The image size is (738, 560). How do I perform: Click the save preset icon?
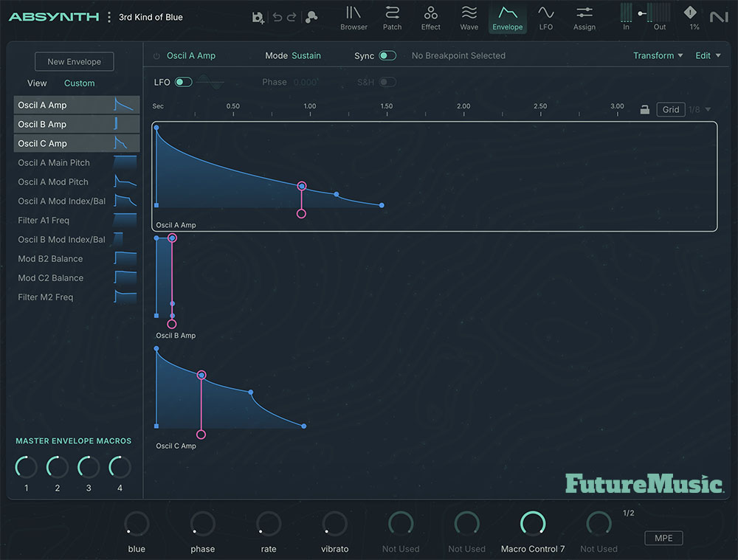(258, 18)
